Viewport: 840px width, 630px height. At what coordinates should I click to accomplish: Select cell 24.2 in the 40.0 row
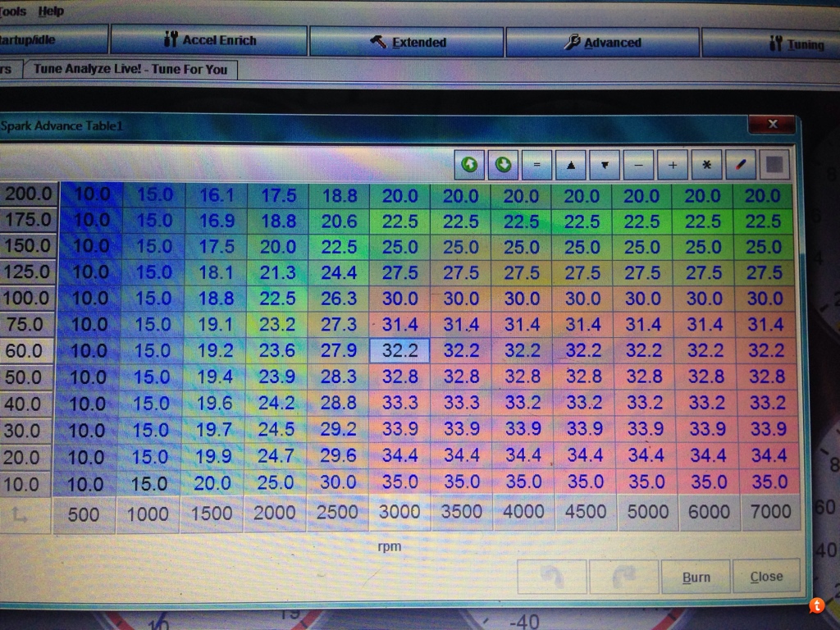(276, 403)
